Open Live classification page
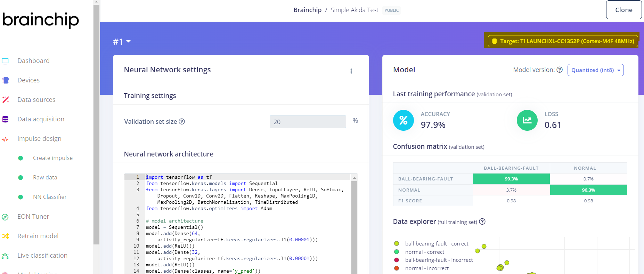 point(42,256)
